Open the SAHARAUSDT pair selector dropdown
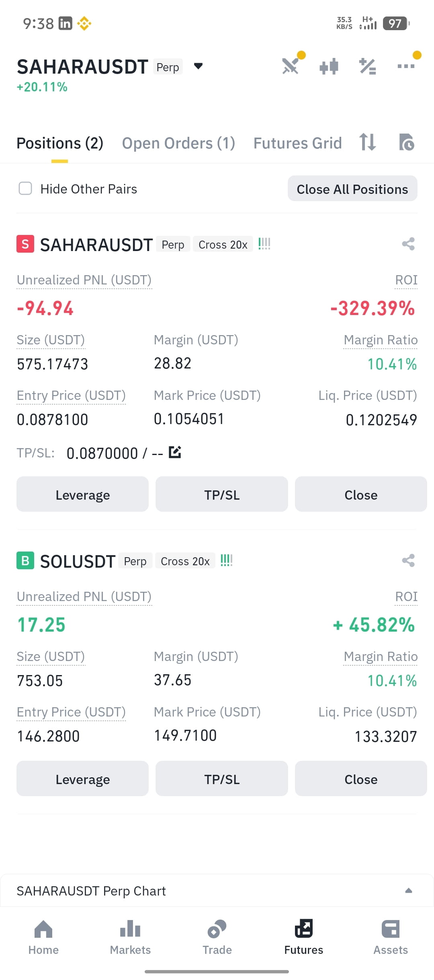434x980 pixels. 198,66
